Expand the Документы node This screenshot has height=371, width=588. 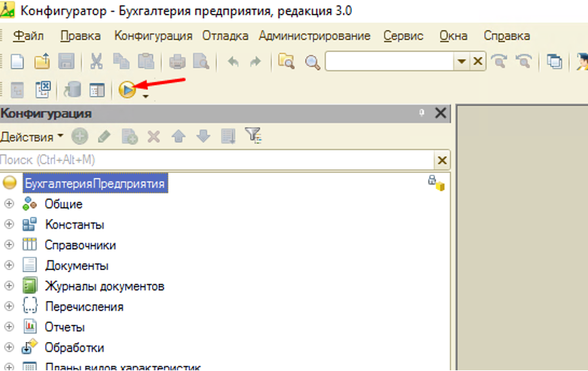tap(9, 265)
